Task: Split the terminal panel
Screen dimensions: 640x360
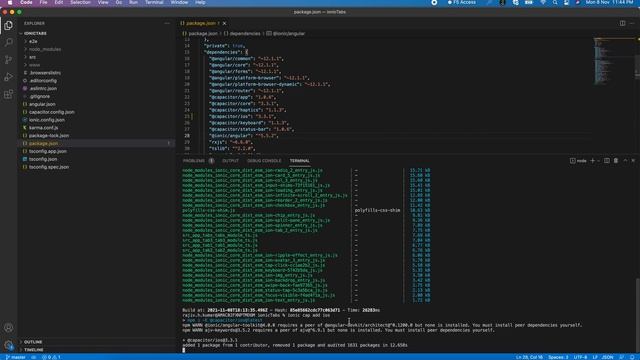Action: coord(607,161)
